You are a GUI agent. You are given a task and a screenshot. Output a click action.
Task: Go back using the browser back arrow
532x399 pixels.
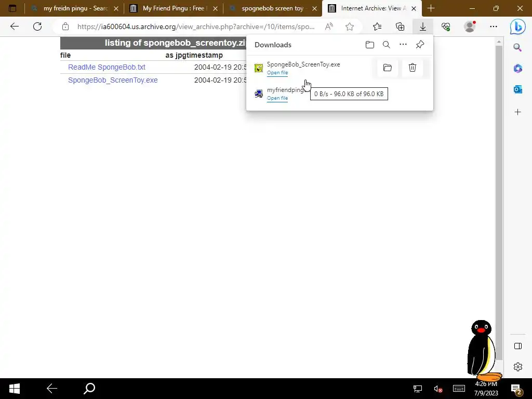click(x=14, y=26)
